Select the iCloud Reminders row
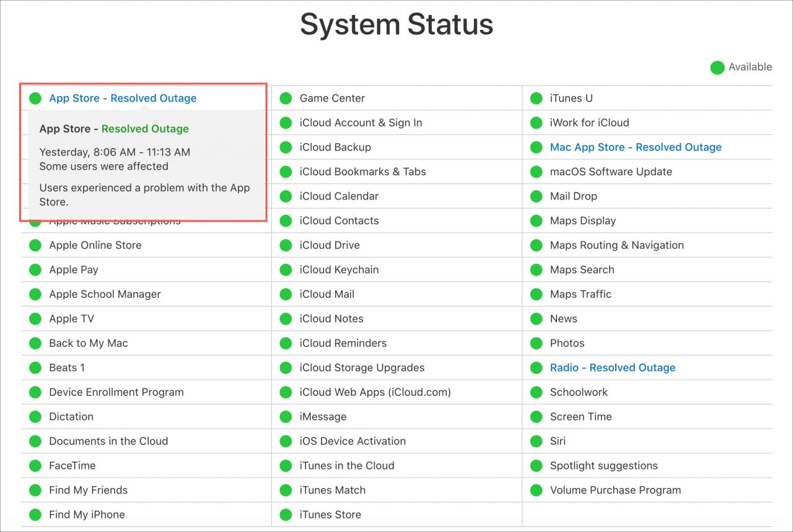This screenshot has height=532, width=793. (x=396, y=343)
